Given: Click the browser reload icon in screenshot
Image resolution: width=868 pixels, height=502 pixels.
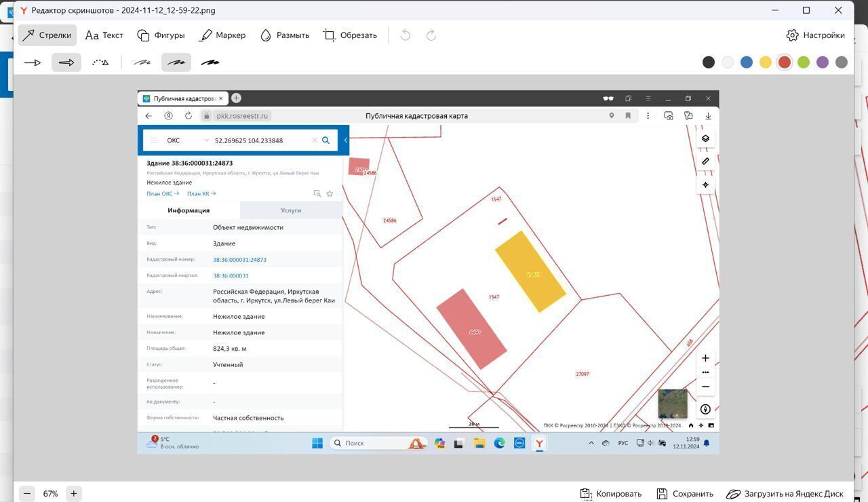Looking at the screenshot, I should (x=189, y=116).
